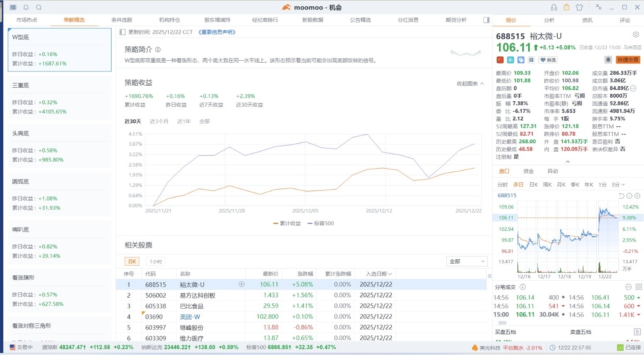Click the 5-level depth icon beside 卖盘五档

click(637, 332)
